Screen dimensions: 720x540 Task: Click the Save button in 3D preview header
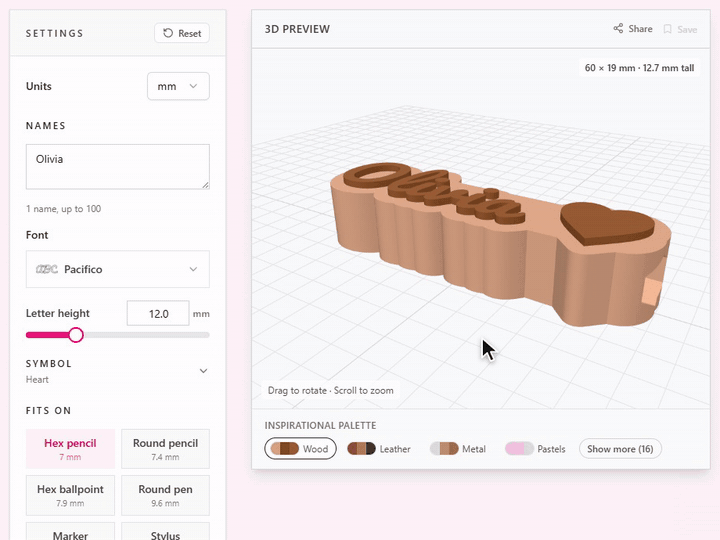click(x=681, y=29)
